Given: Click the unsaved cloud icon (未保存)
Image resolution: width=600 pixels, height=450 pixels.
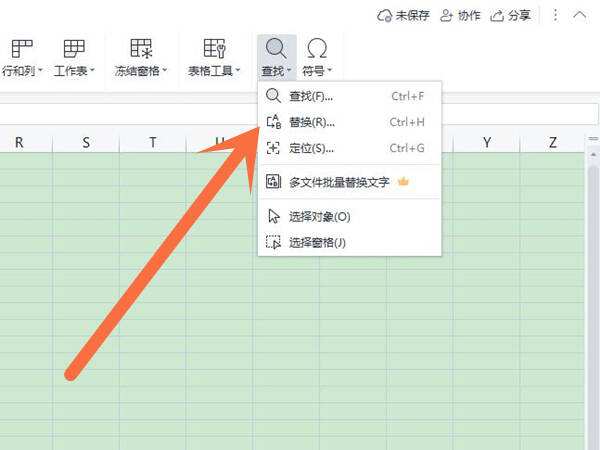Looking at the screenshot, I should 385,16.
